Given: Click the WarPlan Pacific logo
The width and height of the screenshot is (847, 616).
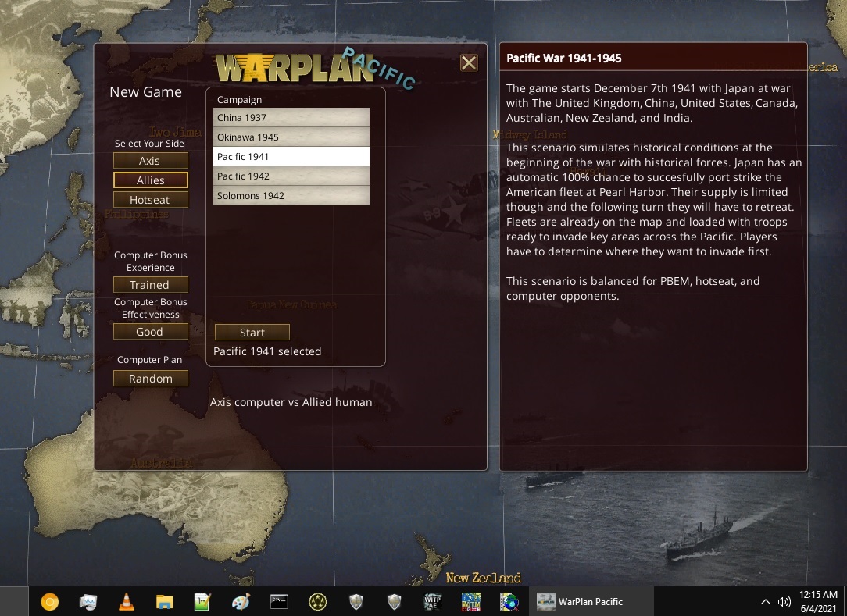Looking at the screenshot, I should click(x=316, y=67).
